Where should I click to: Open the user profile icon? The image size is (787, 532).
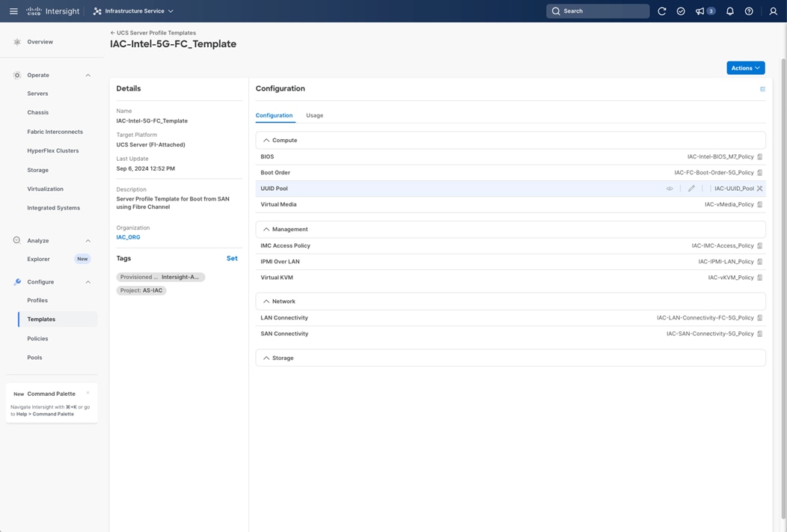(774, 11)
